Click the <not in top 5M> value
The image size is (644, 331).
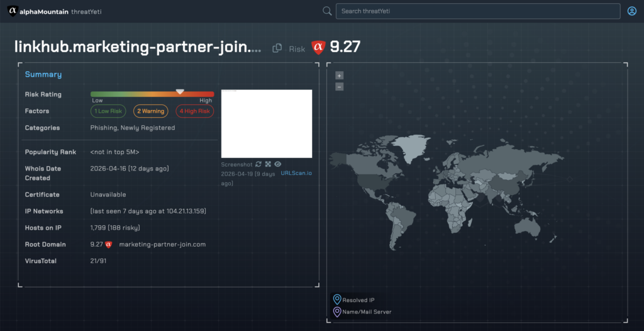114,152
